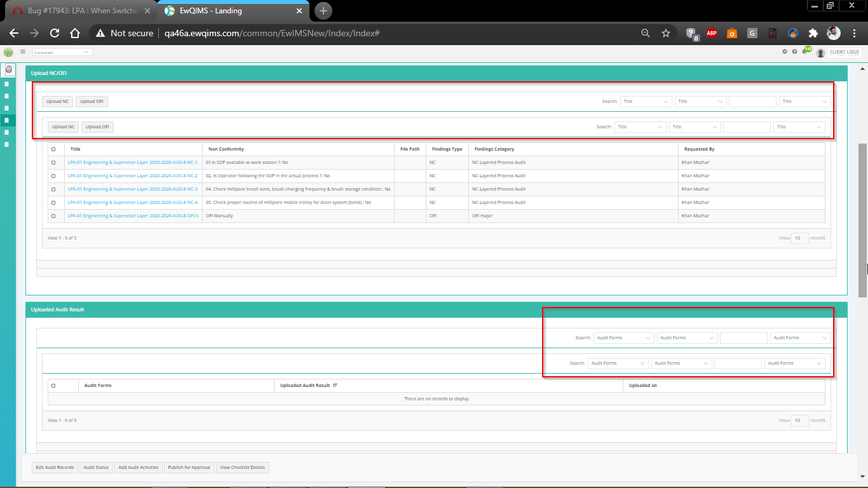Open the hamburger menu beside the logo
868x488 pixels.
(x=23, y=52)
